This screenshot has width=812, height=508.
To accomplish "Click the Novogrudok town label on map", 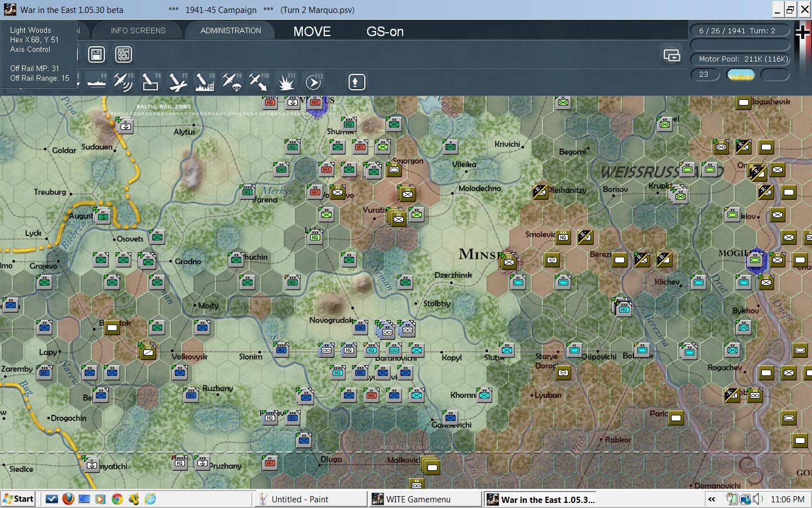I will (x=332, y=320).
